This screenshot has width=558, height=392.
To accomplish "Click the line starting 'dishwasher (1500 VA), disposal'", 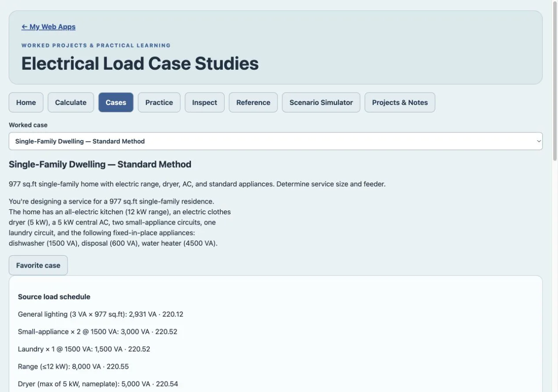I will click(113, 243).
